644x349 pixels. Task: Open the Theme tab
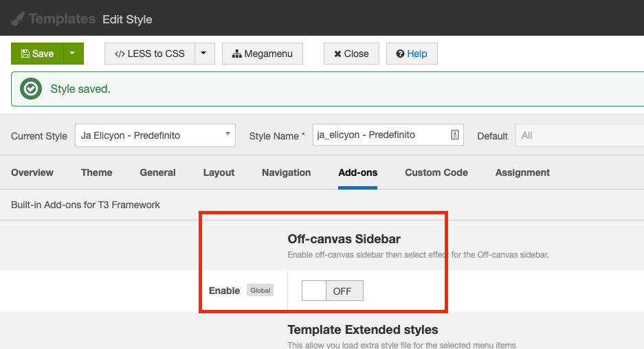coord(97,172)
